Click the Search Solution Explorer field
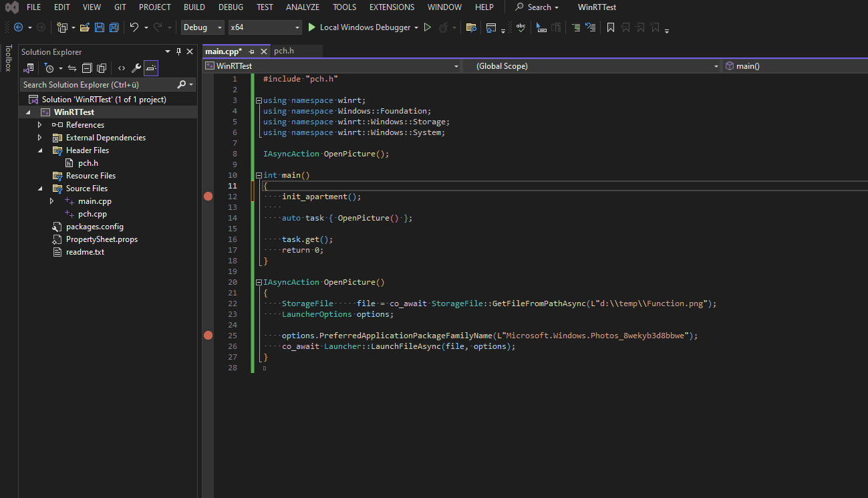The height and width of the screenshot is (498, 868). (x=100, y=84)
